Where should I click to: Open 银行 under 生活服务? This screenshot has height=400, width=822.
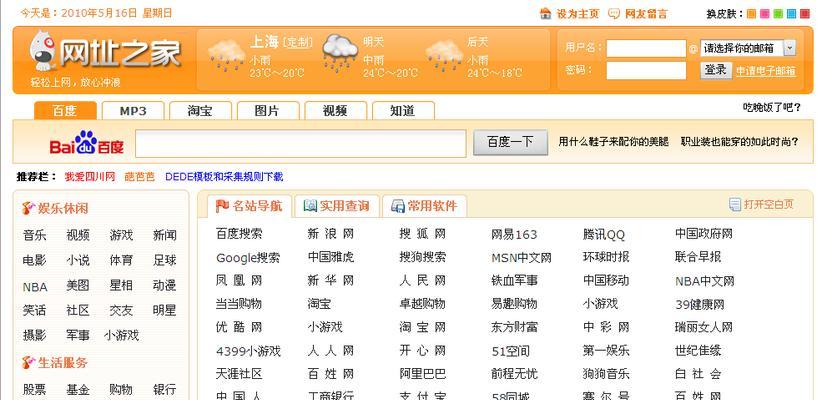pyautogui.click(x=164, y=390)
